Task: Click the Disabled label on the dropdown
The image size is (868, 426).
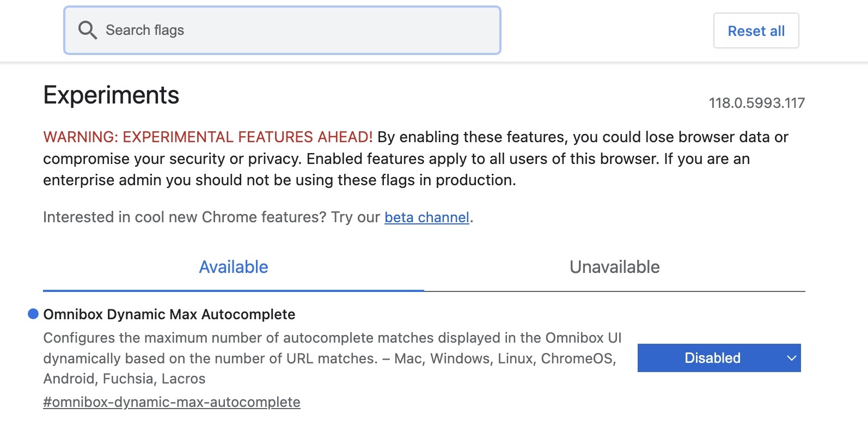Action: pos(712,358)
